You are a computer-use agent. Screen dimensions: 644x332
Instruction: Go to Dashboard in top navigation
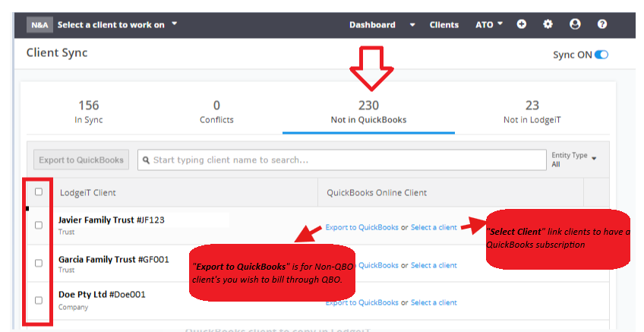point(372,25)
